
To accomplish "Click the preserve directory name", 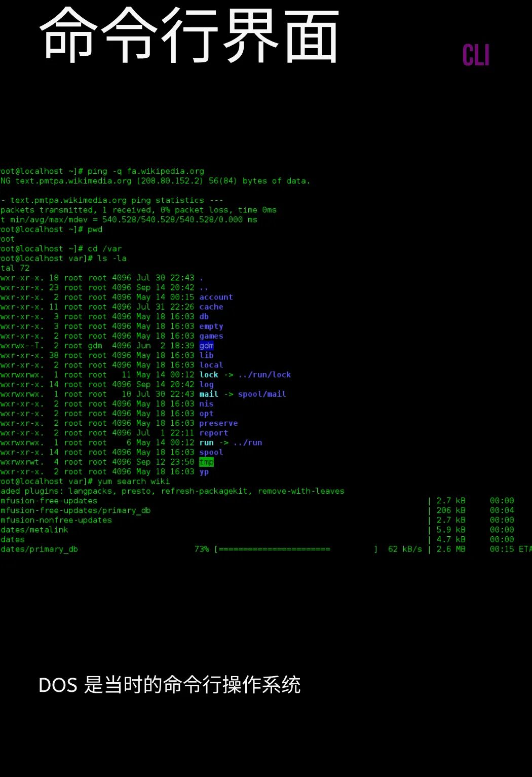I will (218, 423).
